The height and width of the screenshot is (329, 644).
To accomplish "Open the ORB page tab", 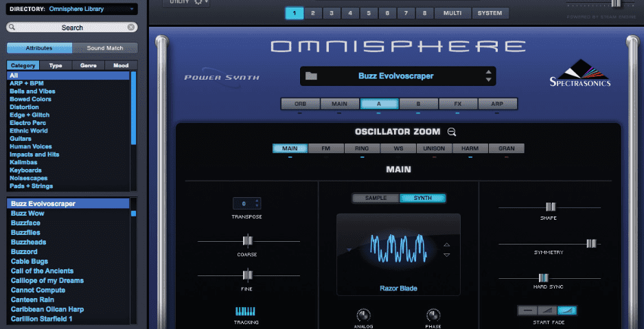I will coord(300,104).
